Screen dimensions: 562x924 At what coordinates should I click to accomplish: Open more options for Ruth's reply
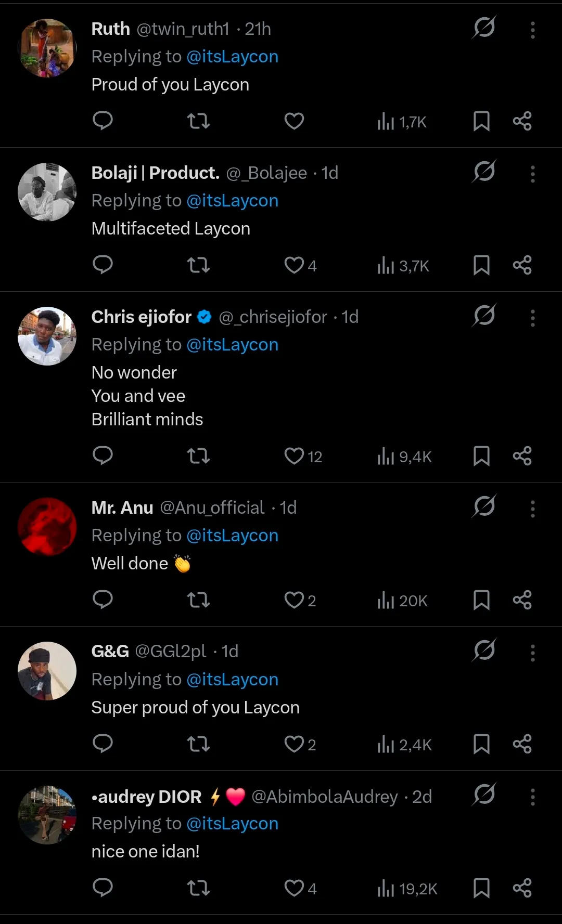[532, 30]
